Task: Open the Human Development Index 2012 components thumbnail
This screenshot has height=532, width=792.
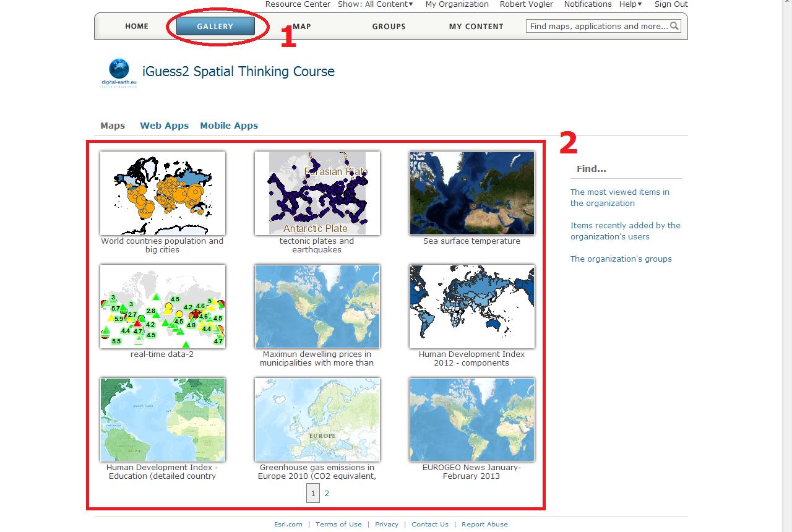Action: 472,306
